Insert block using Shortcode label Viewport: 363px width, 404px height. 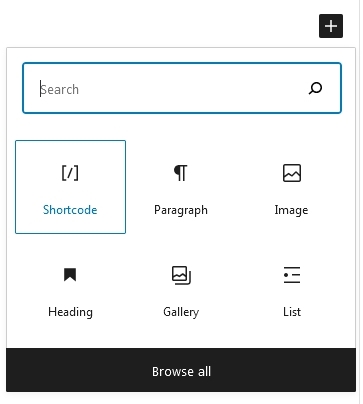(70, 210)
